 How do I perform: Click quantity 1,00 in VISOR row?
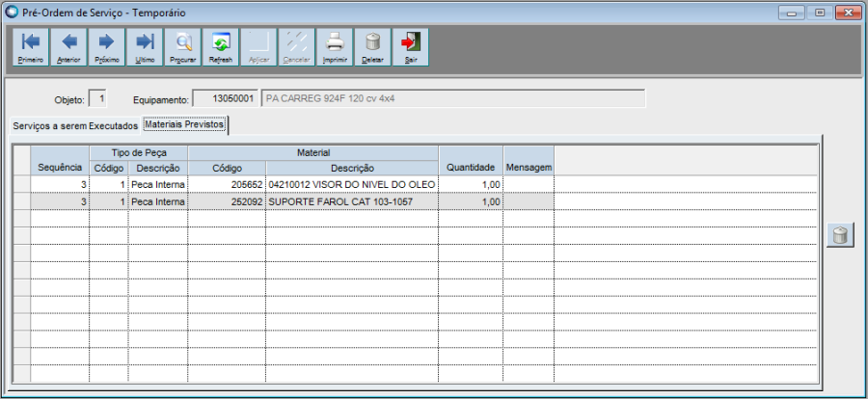(471, 184)
